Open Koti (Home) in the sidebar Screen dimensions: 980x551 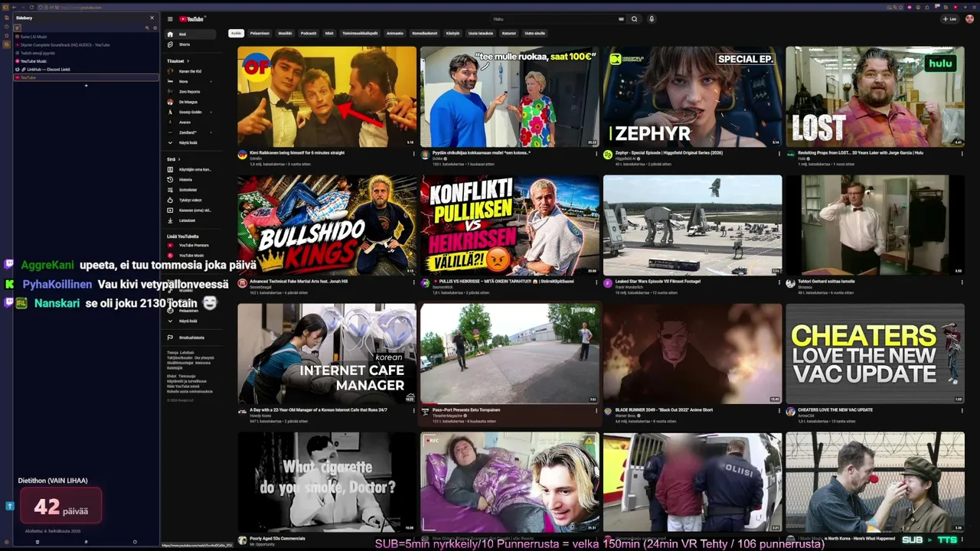191,34
